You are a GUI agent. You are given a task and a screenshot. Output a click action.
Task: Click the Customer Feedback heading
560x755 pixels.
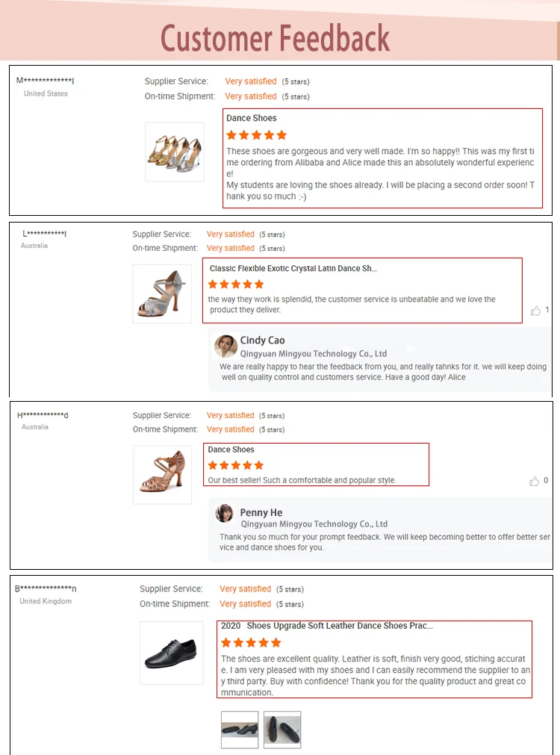pos(275,38)
